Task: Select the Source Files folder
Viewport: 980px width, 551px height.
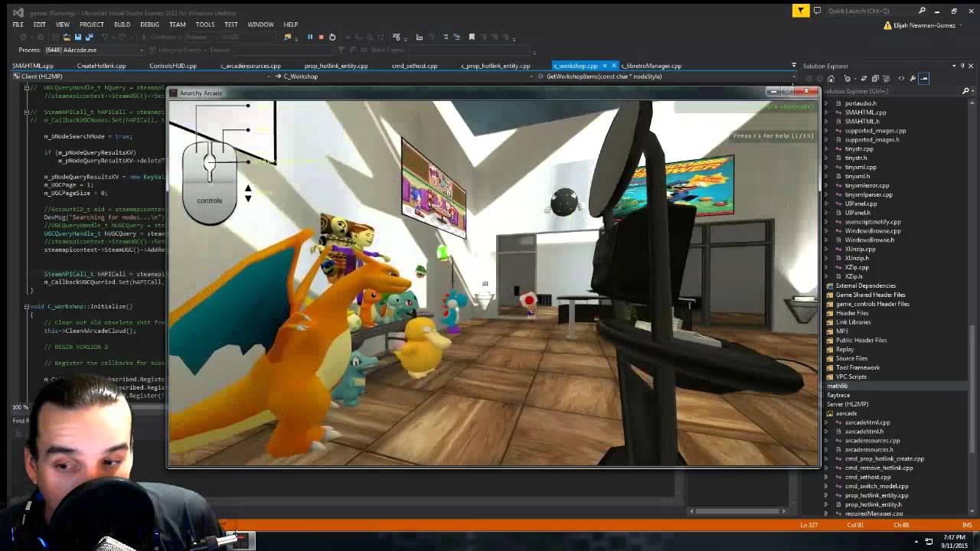Action: click(851, 358)
